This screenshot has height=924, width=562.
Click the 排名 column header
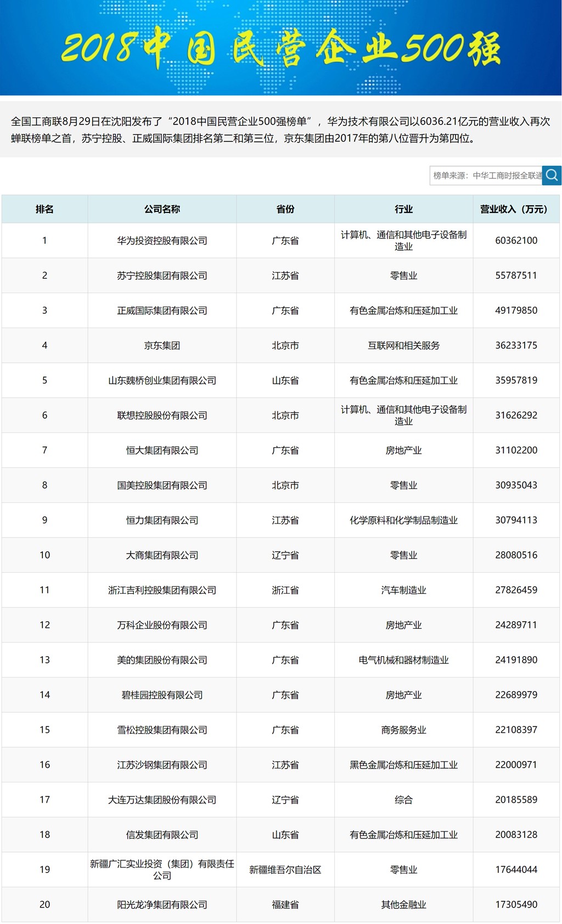tap(44, 209)
